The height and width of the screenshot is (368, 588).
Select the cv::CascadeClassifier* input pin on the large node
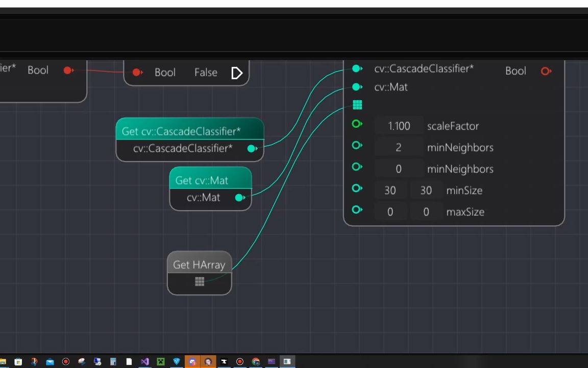(x=357, y=68)
